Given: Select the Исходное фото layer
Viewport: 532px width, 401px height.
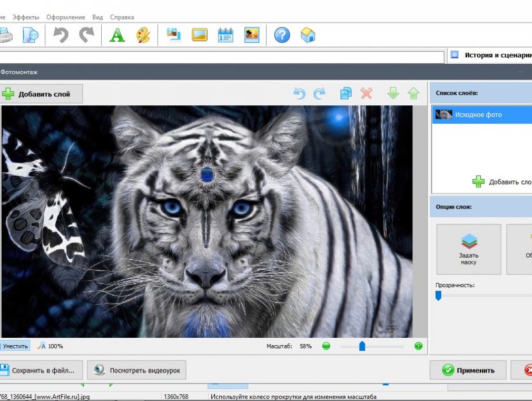Looking at the screenshot, I should 482,114.
